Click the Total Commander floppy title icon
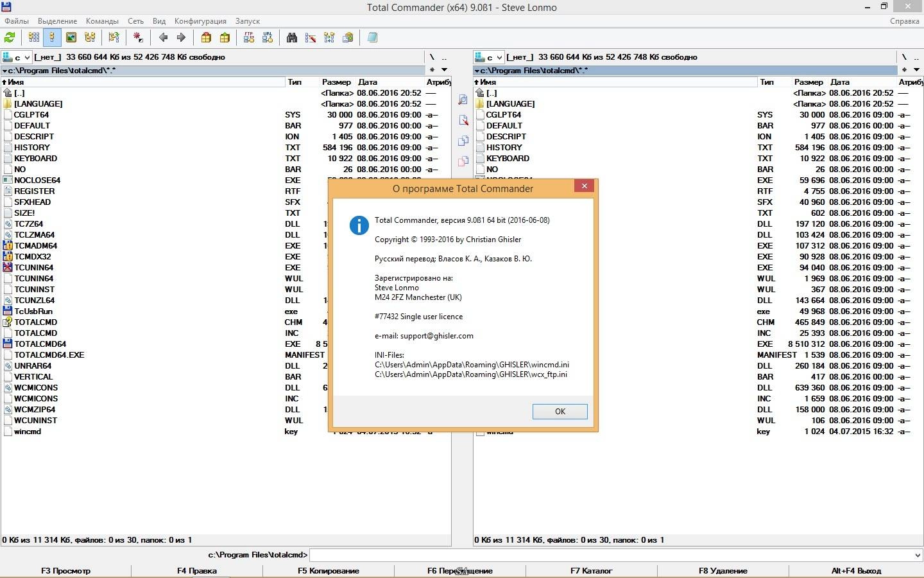 click(x=6, y=7)
